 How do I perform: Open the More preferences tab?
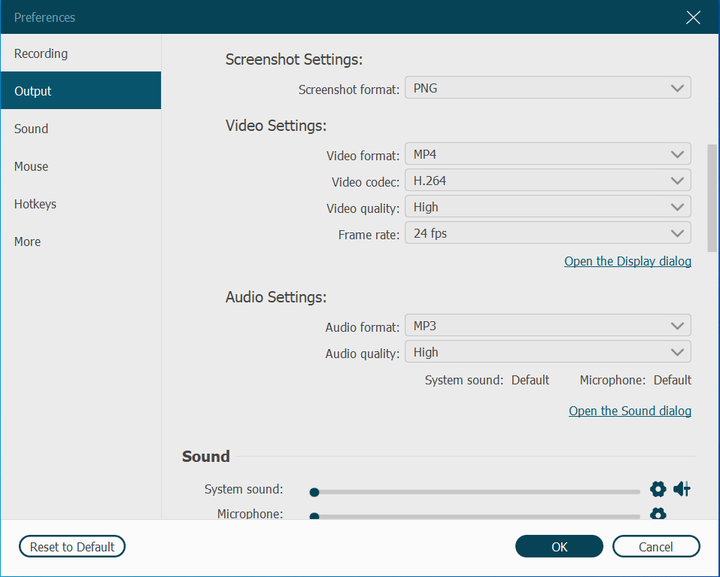point(28,242)
